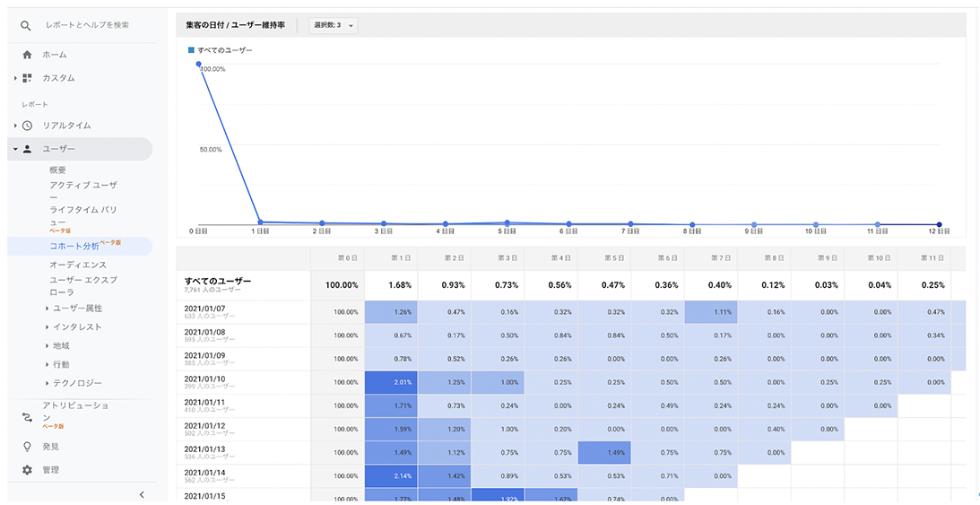Open the 選択数: 3 dropdown
Screen dimensions: 980x505
tap(333, 26)
